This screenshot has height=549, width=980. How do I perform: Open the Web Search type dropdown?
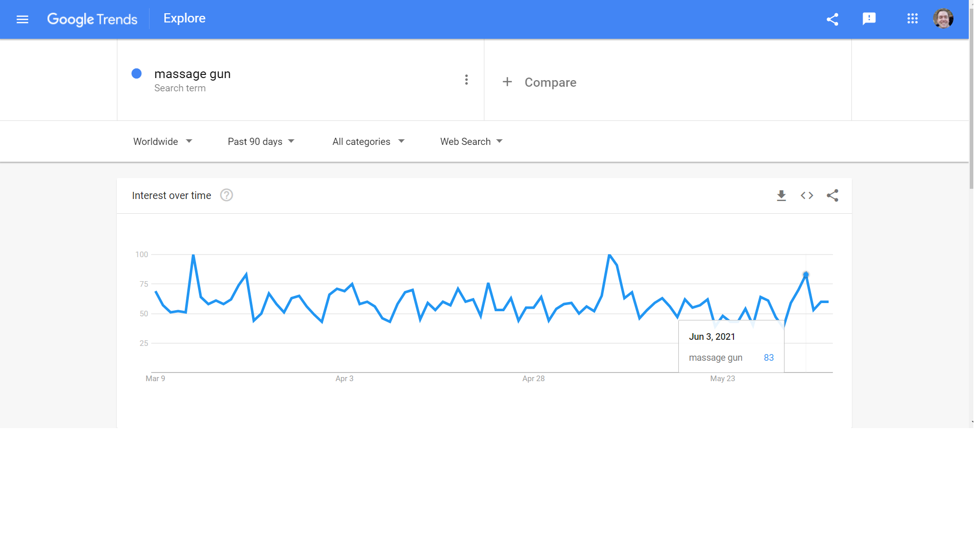click(x=471, y=142)
